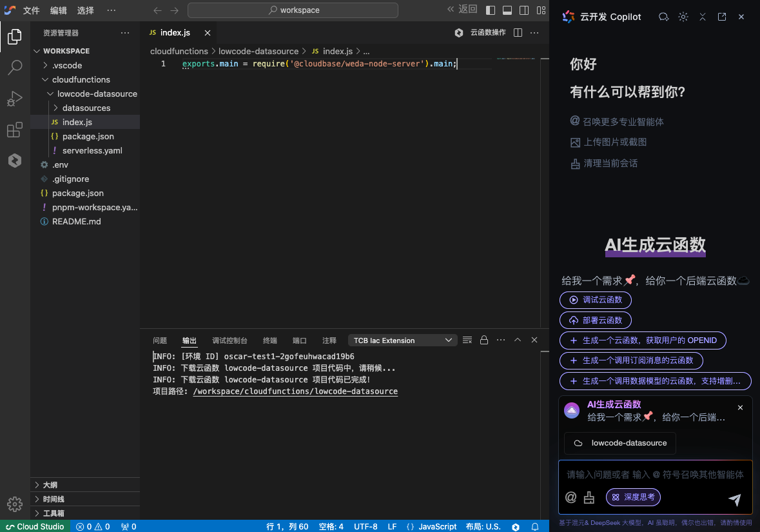Viewport: 760px width, 532px height.
Task: Open editor more actions ellipsis
Action: pyautogui.click(x=534, y=32)
